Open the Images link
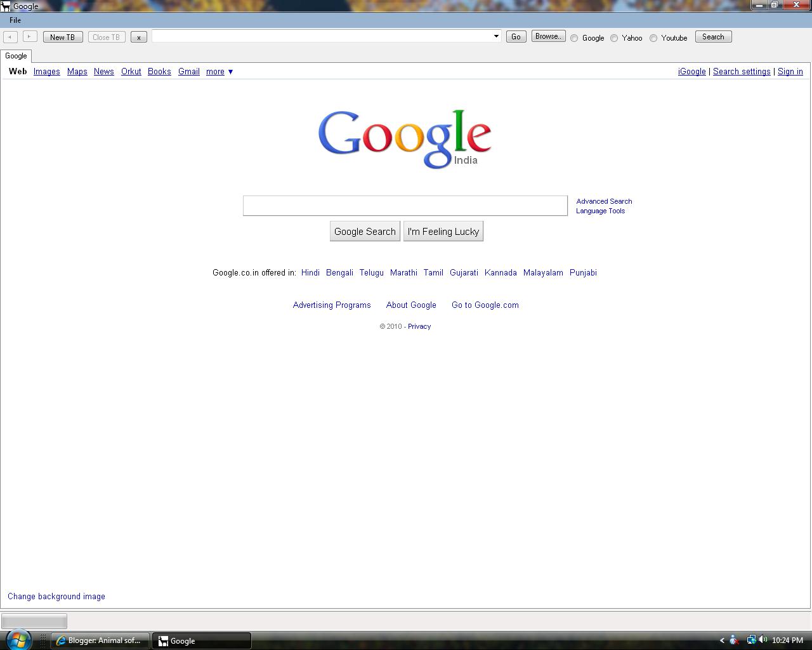 pyautogui.click(x=47, y=72)
